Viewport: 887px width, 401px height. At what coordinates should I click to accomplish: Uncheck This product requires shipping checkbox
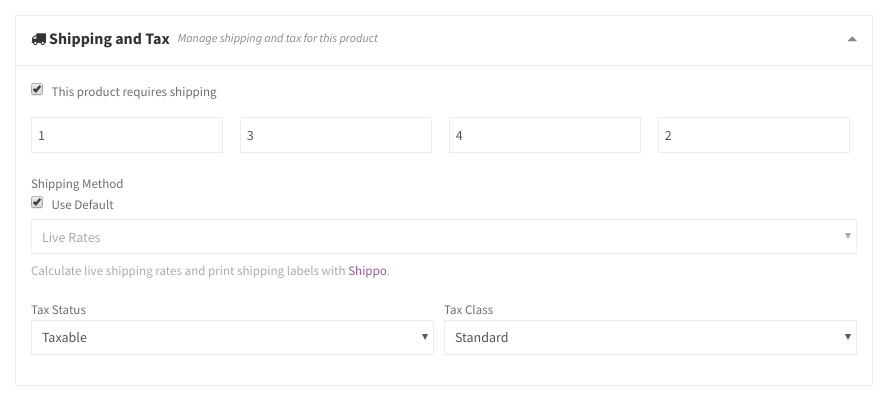[x=37, y=89]
